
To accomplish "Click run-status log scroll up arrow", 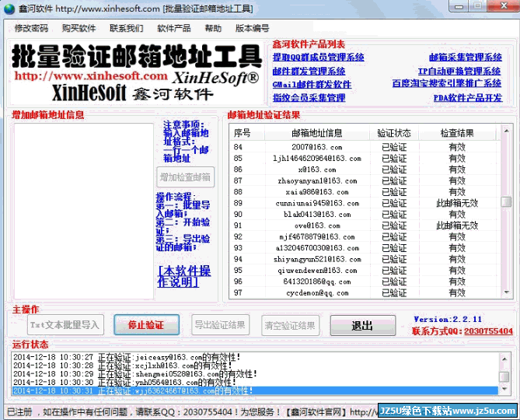I will click(x=504, y=359).
